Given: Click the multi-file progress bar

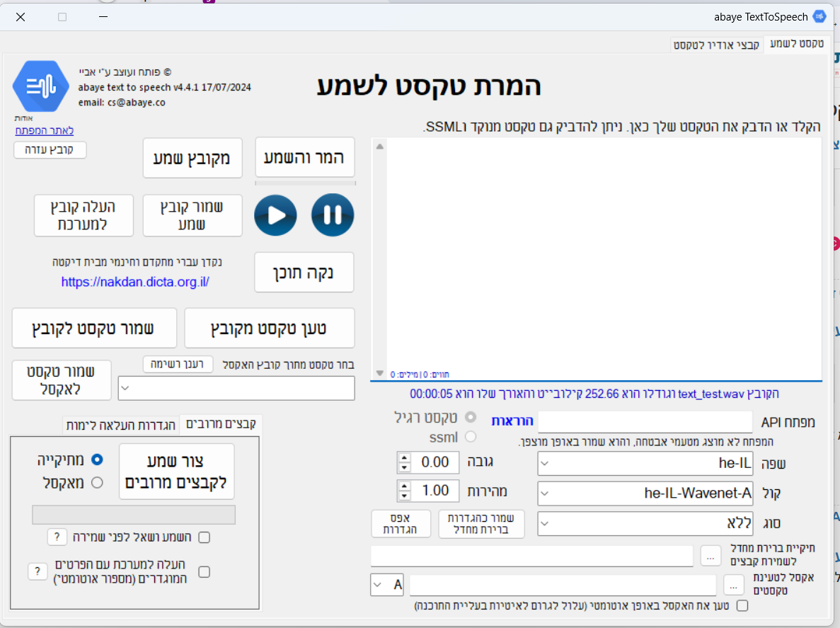Looking at the screenshot, I should [133, 515].
